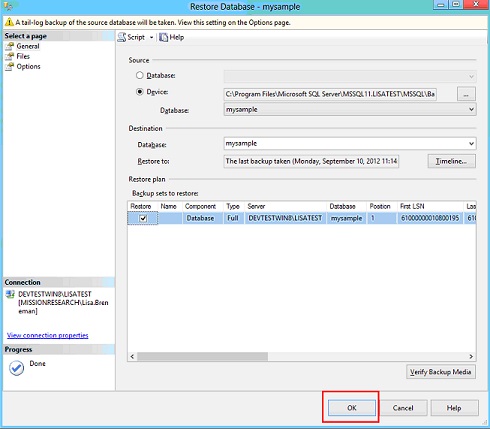Select the Device source radio button
The image size is (490, 429).
(140, 92)
